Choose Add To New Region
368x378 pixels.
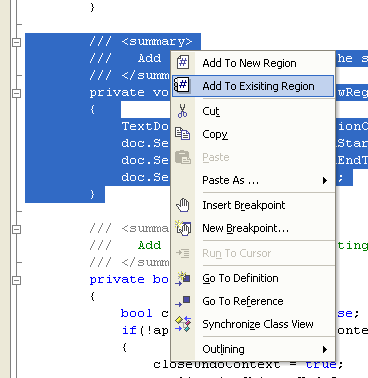pos(253,63)
